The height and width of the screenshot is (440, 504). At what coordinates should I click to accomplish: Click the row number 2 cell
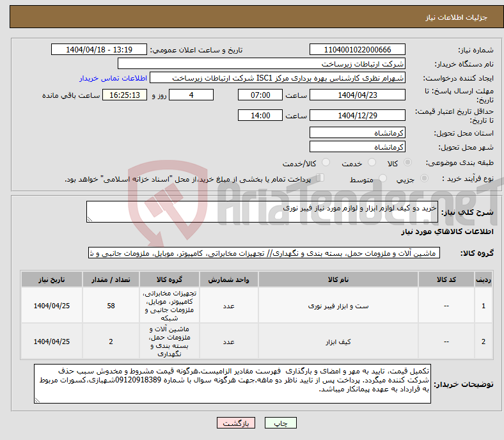(483, 342)
